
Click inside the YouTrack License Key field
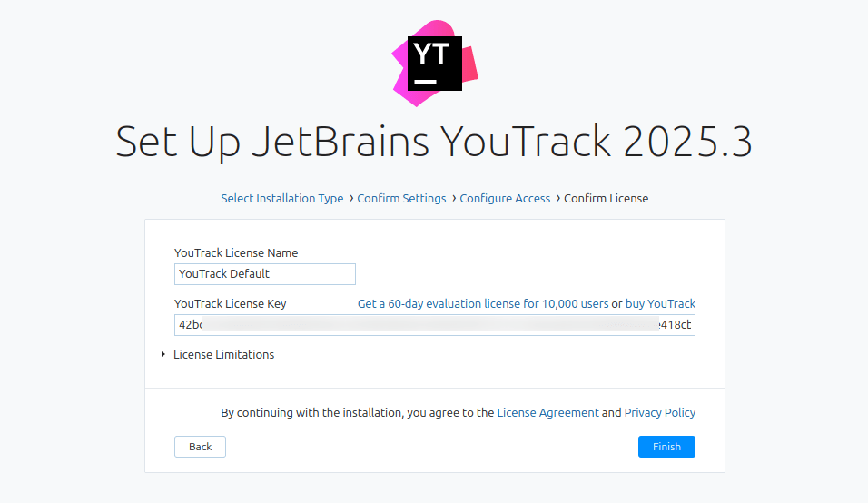tap(434, 325)
